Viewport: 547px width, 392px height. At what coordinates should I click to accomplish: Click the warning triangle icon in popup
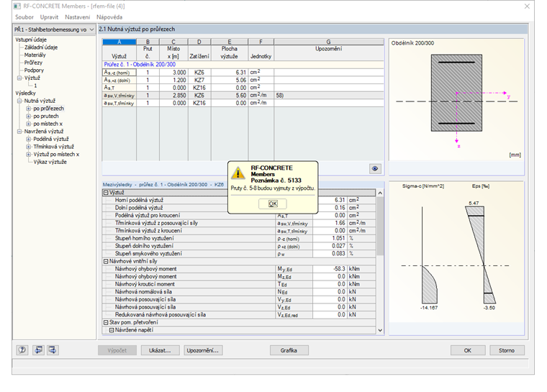[x=238, y=173]
